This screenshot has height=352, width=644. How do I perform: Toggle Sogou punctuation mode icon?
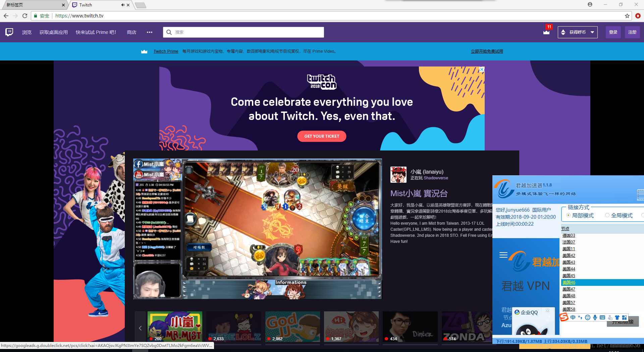click(580, 317)
